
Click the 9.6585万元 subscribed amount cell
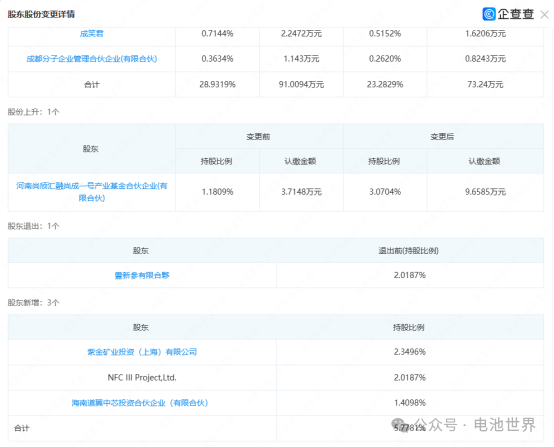click(485, 192)
